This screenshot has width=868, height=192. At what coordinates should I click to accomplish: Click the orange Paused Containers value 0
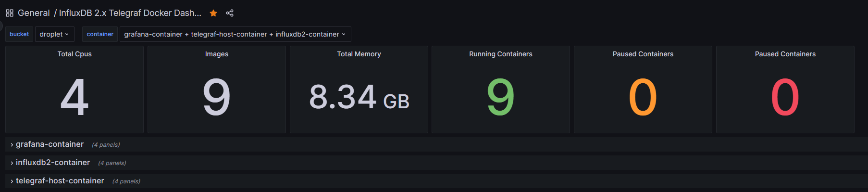point(643,97)
